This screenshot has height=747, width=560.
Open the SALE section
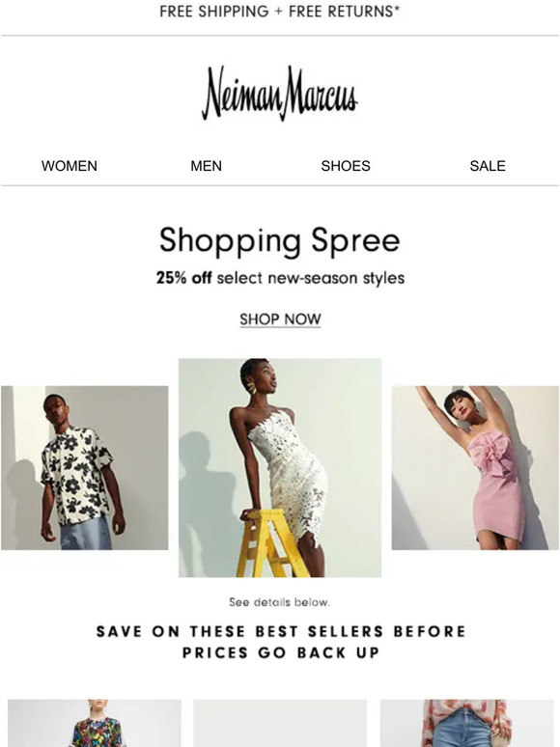(488, 166)
